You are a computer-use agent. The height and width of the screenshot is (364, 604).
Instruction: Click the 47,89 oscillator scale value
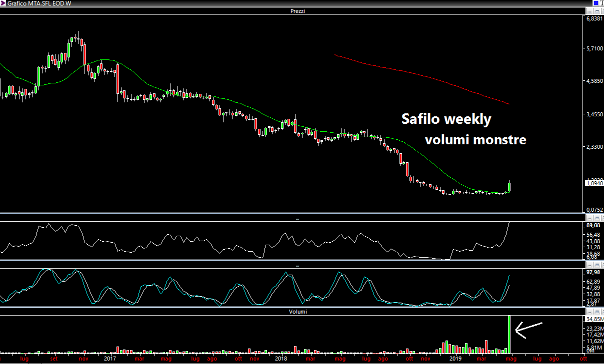(593, 288)
